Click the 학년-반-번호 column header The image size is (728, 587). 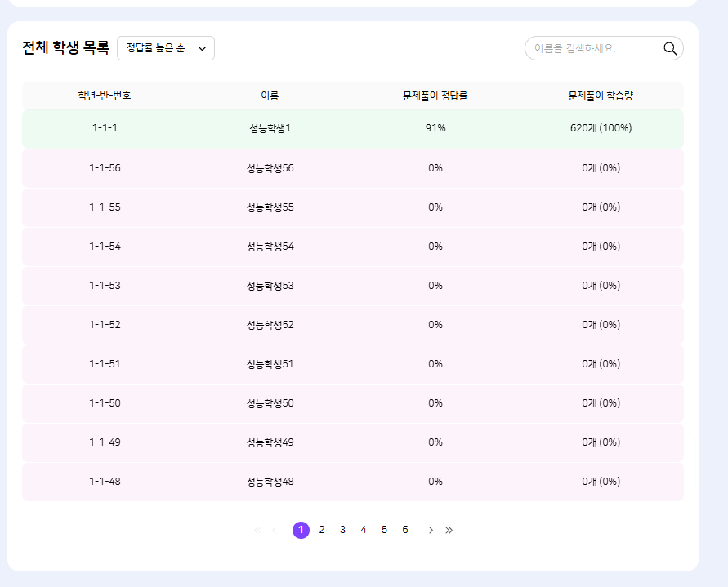coord(105,96)
